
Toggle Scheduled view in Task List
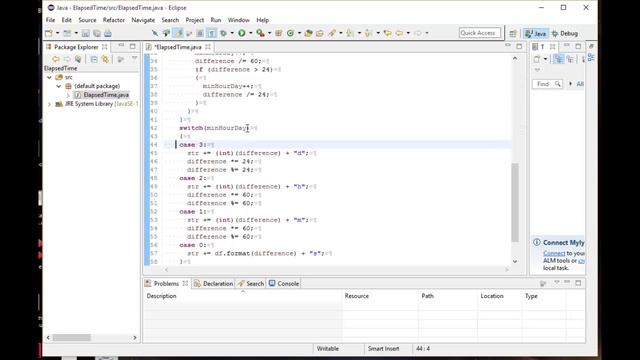click(x=570, y=60)
